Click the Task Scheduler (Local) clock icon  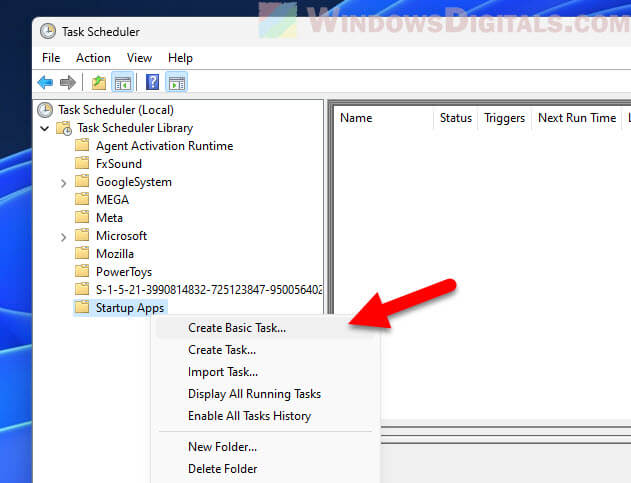(45, 110)
